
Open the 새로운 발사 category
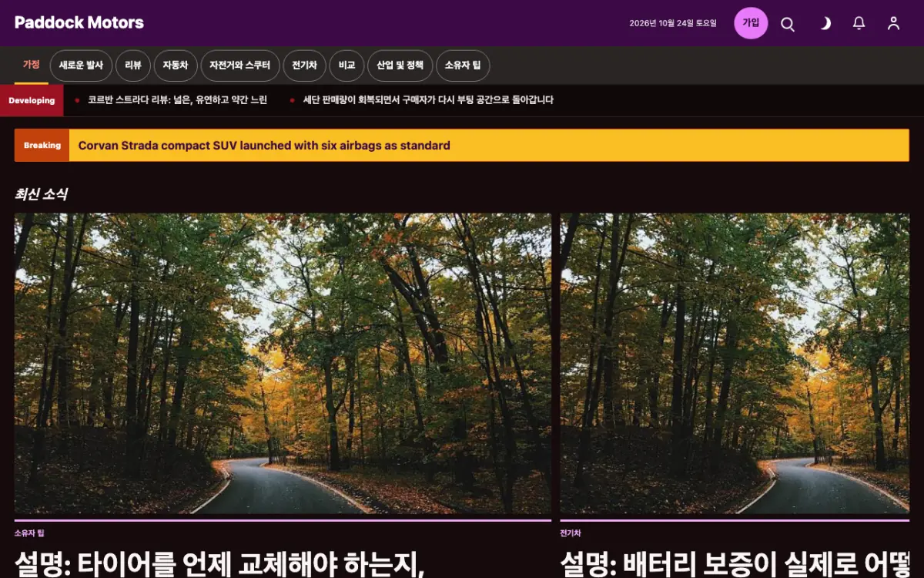(81, 66)
